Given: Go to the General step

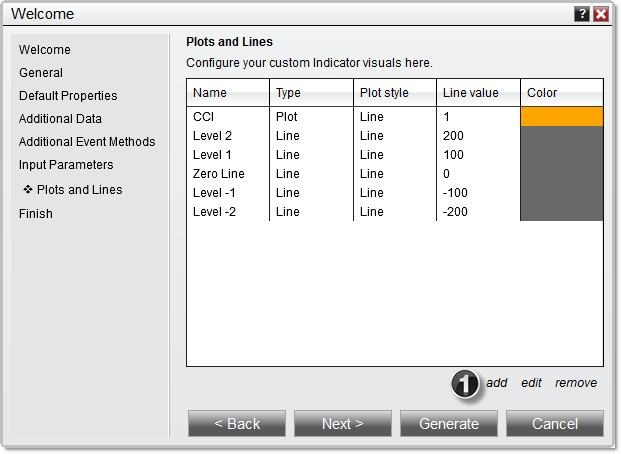Looking at the screenshot, I should coord(41,73).
